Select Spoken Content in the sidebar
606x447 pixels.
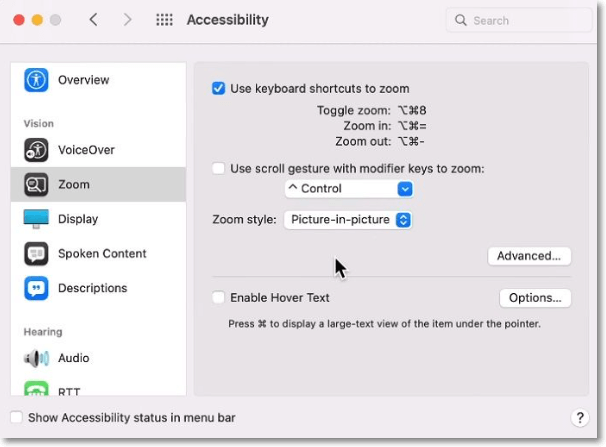point(98,253)
